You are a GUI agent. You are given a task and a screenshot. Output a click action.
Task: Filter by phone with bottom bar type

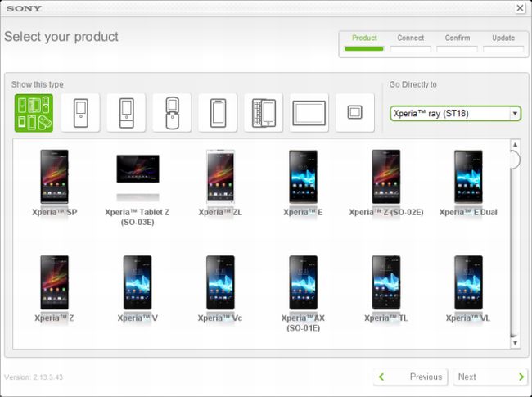(x=126, y=113)
